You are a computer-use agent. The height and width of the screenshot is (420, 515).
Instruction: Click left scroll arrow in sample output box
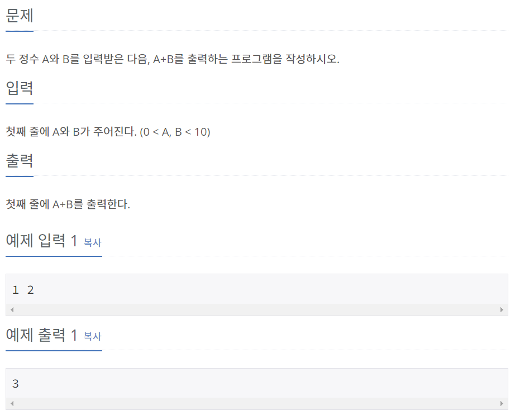[x=12, y=403]
